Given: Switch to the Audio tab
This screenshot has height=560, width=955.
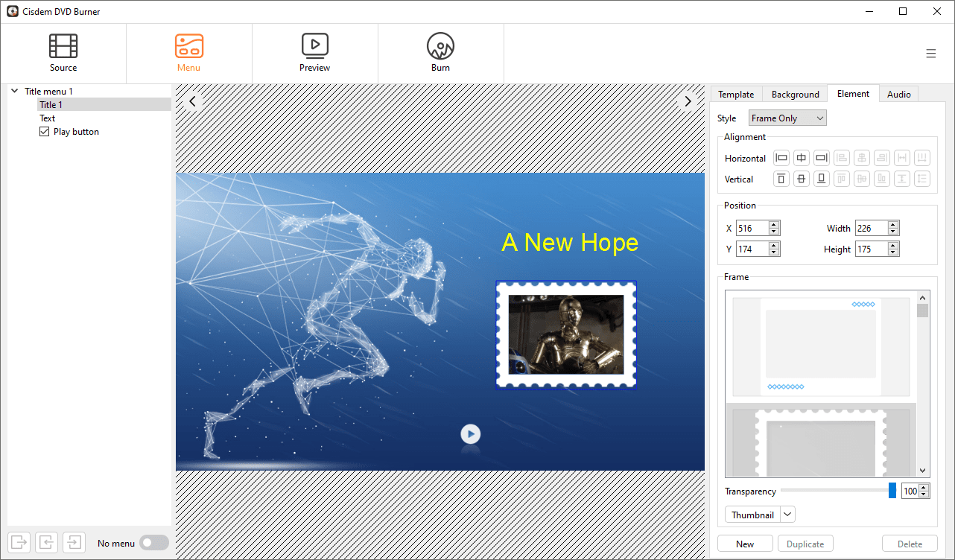Looking at the screenshot, I should (x=898, y=95).
